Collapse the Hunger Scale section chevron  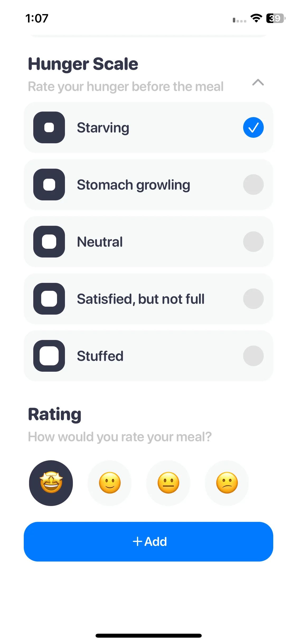[x=258, y=82]
